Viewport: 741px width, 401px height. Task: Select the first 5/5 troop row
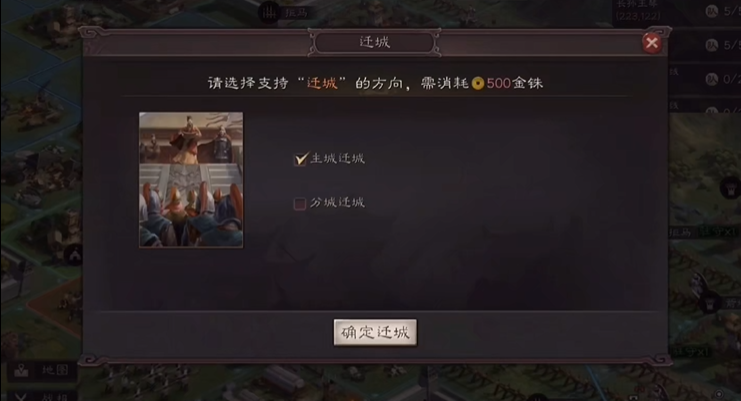tap(722, 11)
